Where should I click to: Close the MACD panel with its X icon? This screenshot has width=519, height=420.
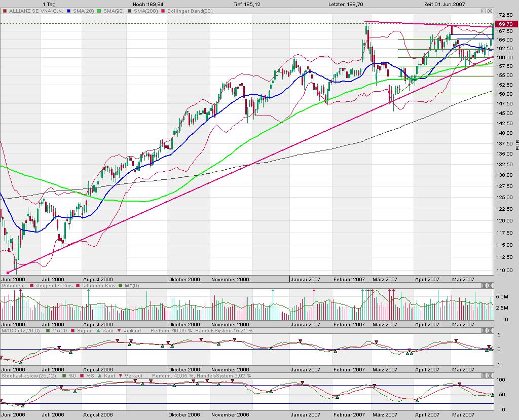490,330
